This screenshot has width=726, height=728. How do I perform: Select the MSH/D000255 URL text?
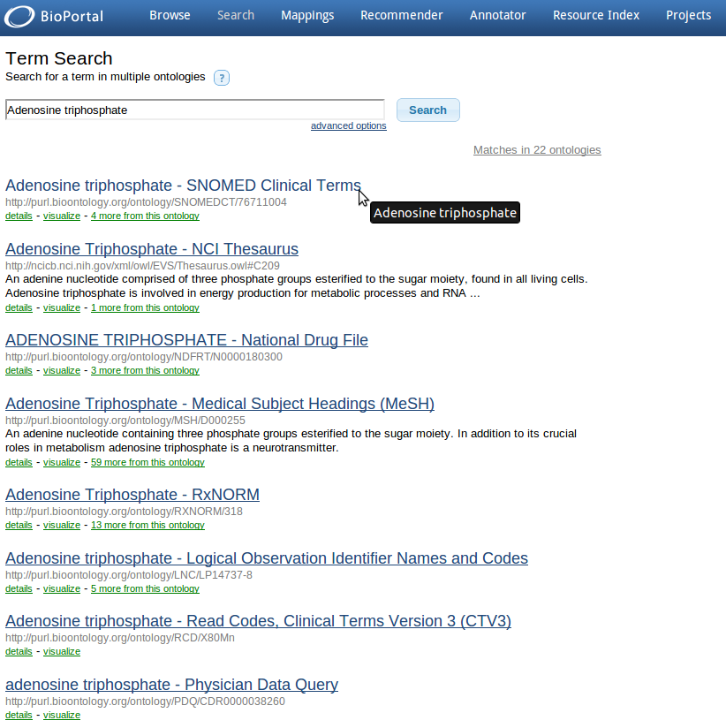pyautogui.click(x=125, y=421)
